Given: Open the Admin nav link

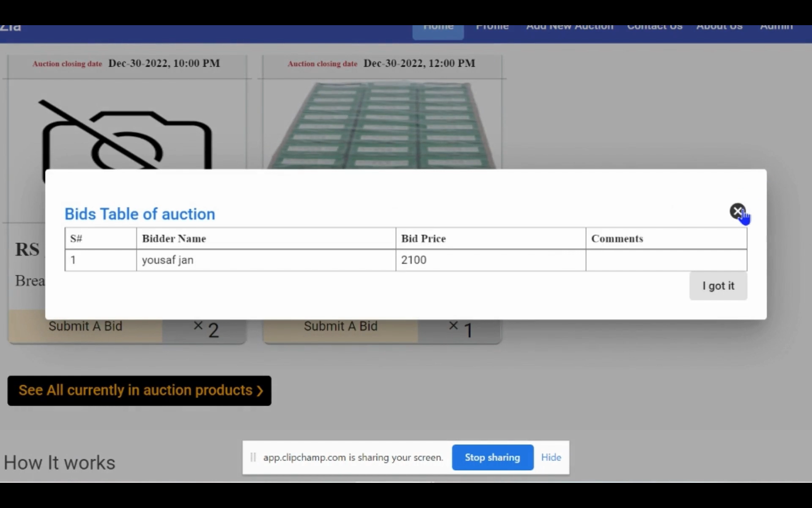Looking at the screenshot, I should 776,29.
